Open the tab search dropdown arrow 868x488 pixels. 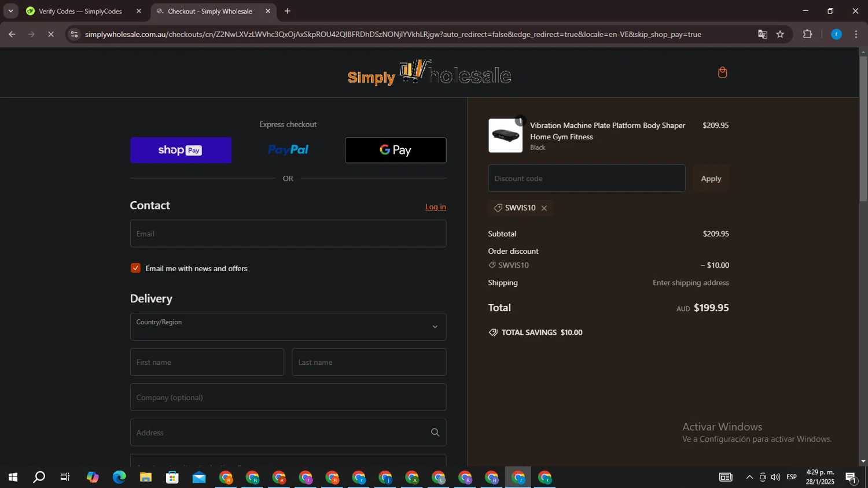10,11
